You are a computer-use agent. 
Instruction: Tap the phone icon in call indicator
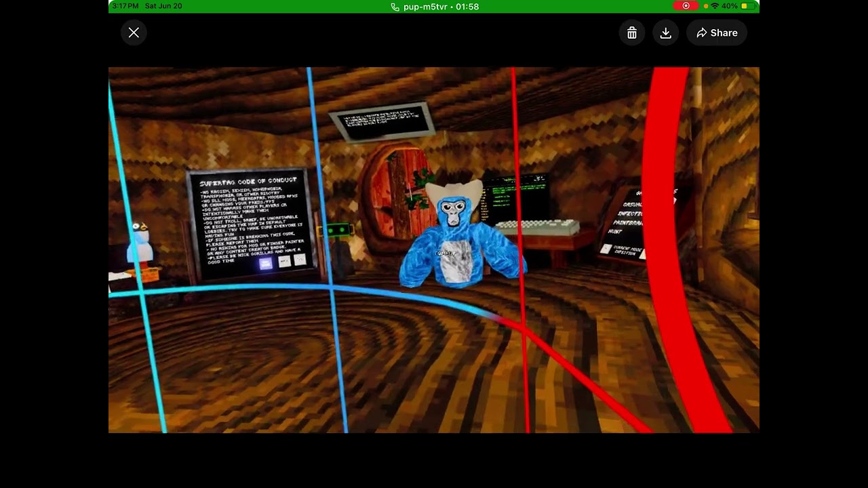click(395, 7)
